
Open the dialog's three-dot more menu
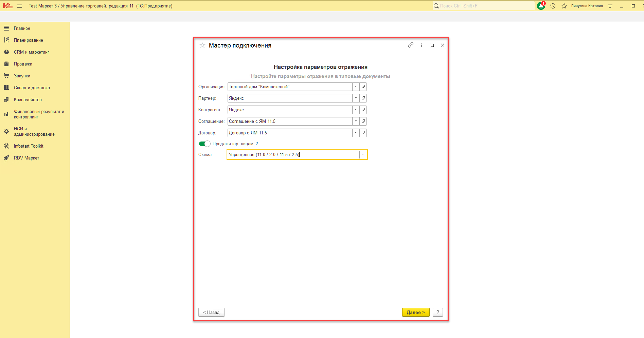tap(422, 45)
